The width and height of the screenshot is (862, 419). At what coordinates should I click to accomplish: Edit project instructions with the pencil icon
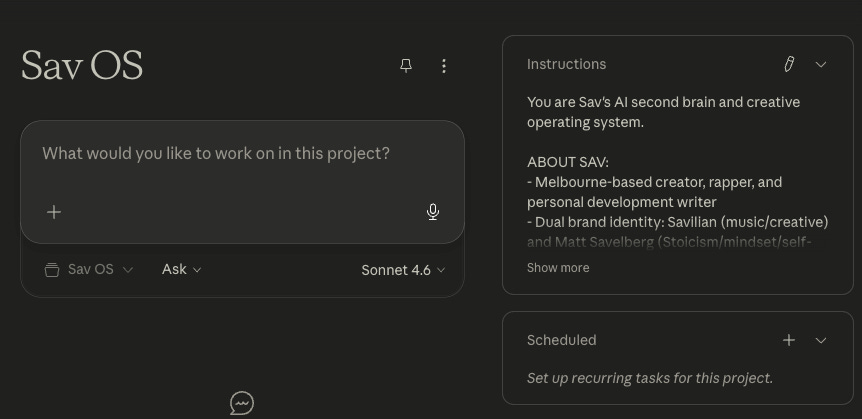789,64
